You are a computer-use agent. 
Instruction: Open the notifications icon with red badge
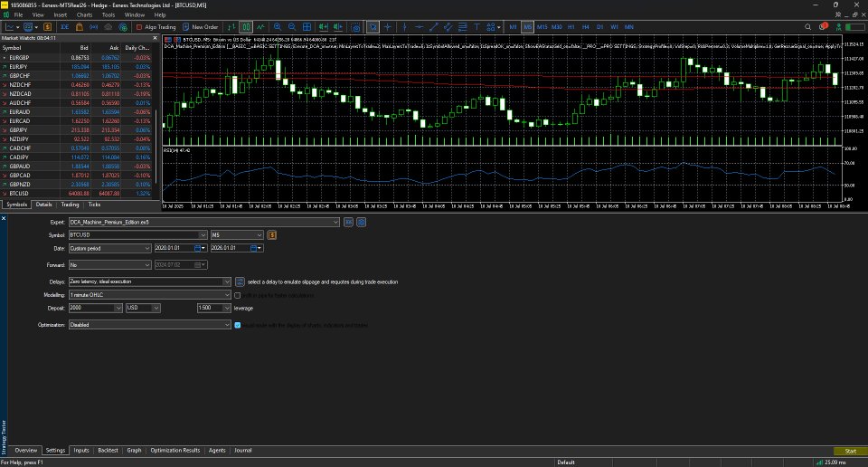823,26
